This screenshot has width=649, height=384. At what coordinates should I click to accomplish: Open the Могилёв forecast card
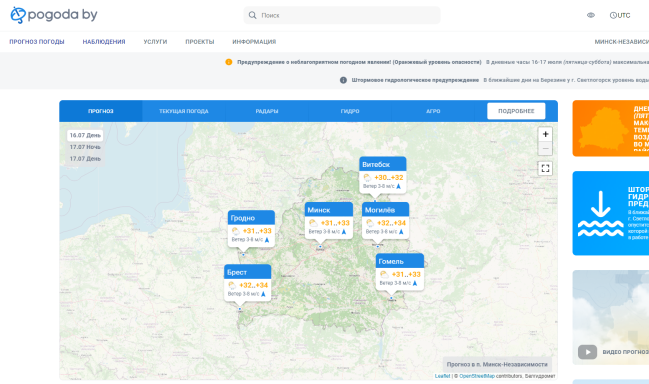(x=385, y=220)
